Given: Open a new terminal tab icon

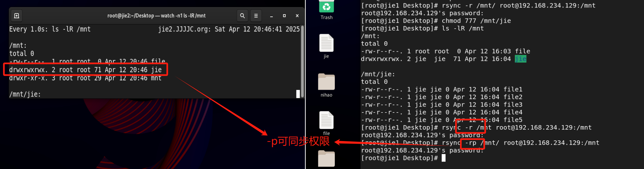Looking at the screenshot, I should (x=17, y=16).
